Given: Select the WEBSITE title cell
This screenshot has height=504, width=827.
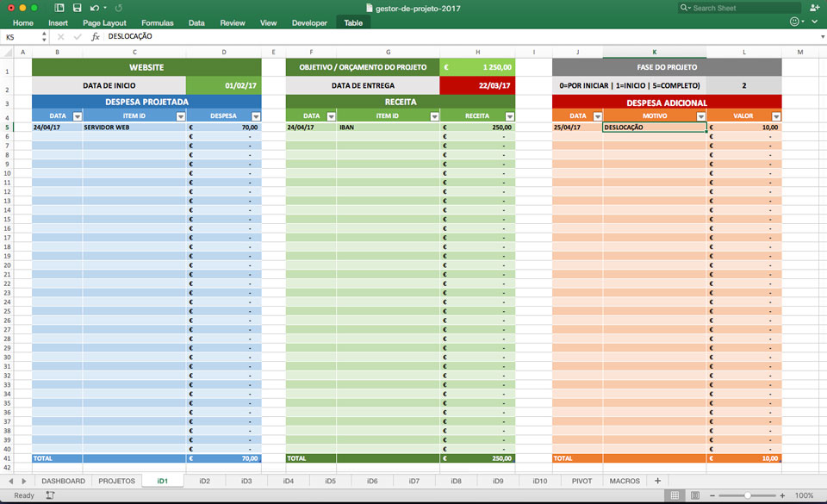Looking at the screenshot, I should tap(146, 67).
